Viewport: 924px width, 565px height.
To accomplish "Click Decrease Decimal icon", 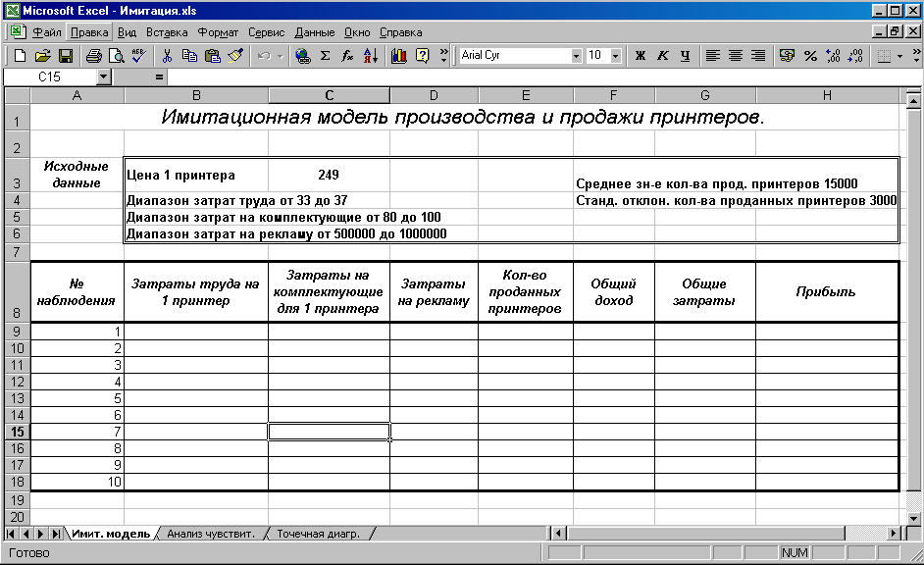I will (x=855, y=56).
